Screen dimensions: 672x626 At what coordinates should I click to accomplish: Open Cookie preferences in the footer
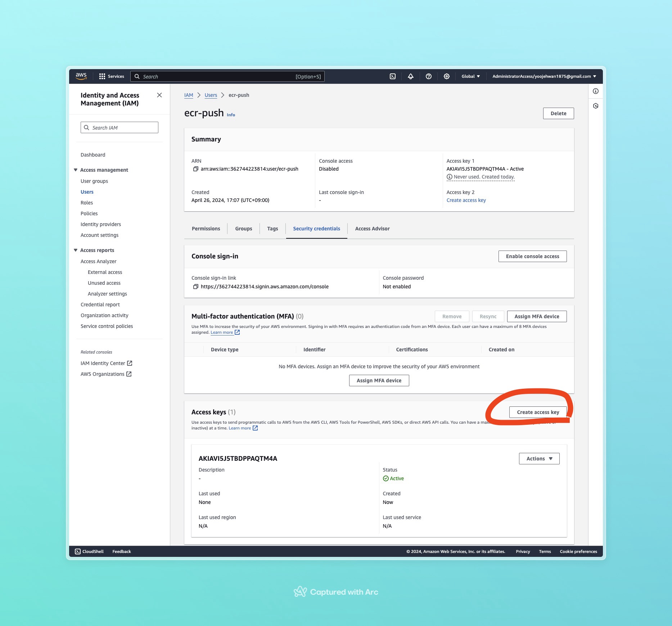pos(578,551)
